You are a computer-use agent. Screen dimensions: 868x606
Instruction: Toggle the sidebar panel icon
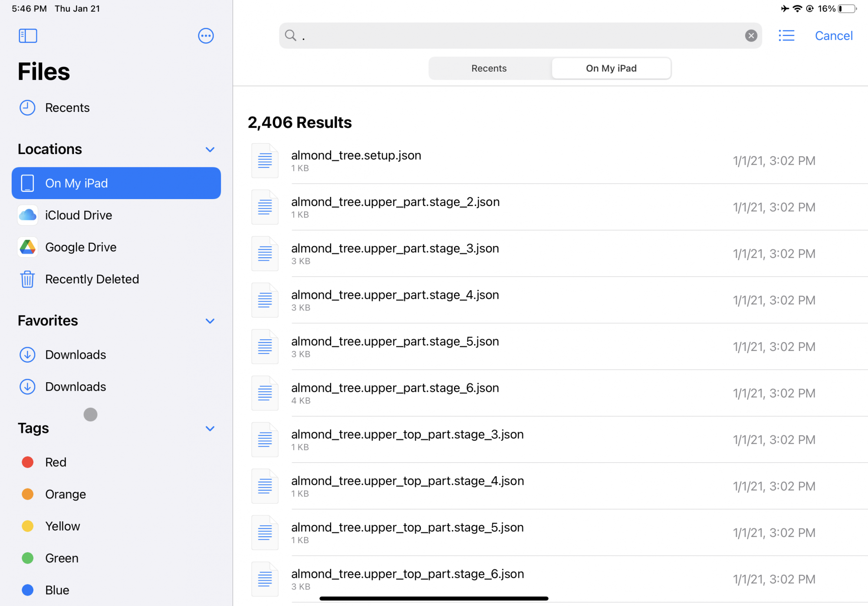28,36
